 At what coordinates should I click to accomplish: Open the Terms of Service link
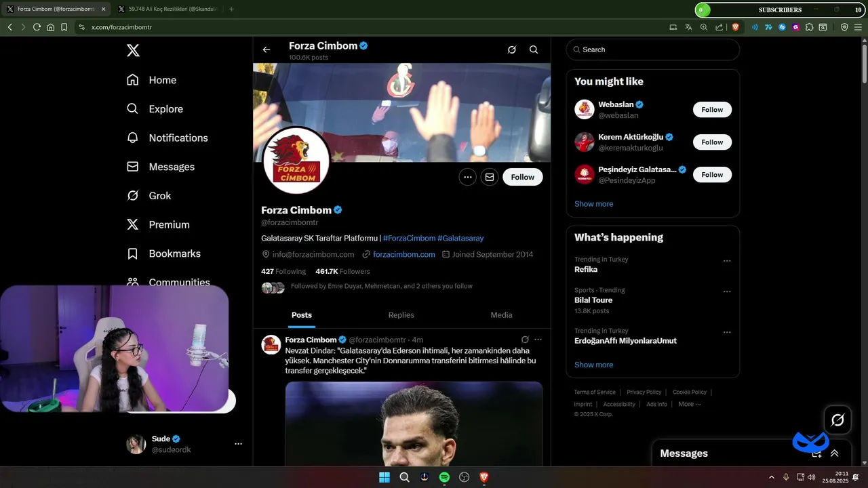tap(595, 392)
